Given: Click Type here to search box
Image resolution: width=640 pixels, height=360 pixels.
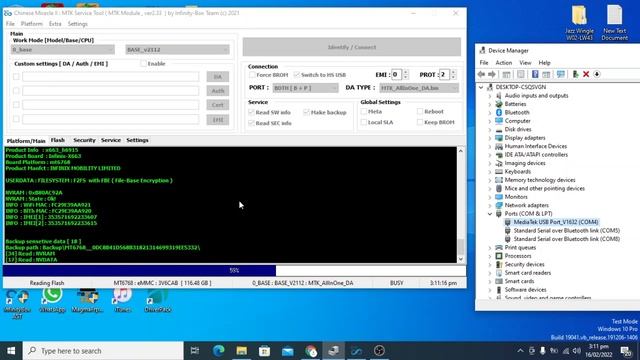Looking at the screenshot, I should (x=103, y=351).
